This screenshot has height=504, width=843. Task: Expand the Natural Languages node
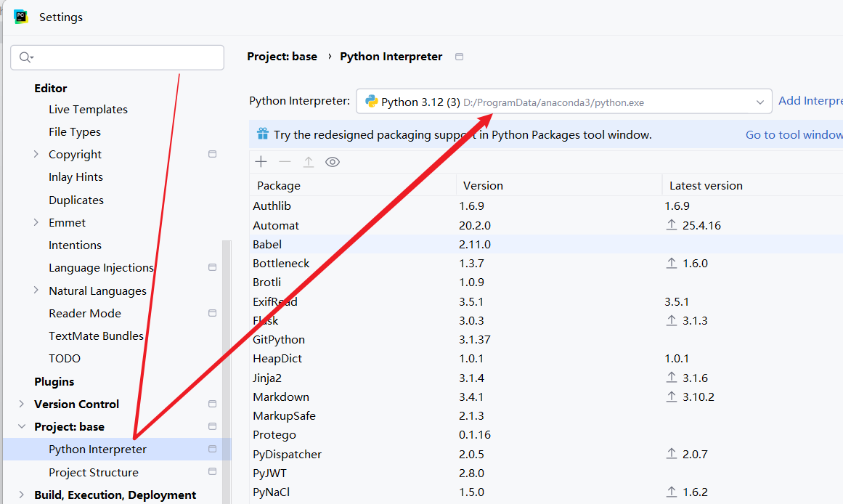[x=36, y=290]
